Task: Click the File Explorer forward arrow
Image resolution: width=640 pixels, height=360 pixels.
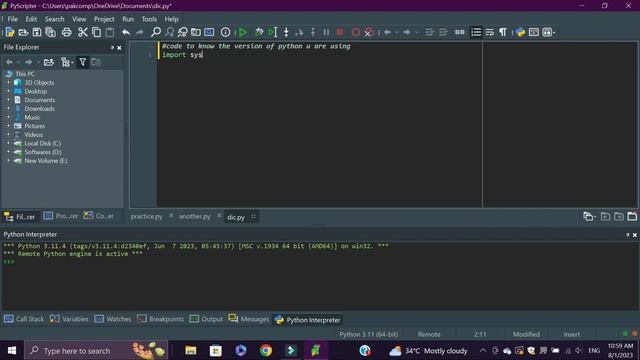Action: point(29,62)
